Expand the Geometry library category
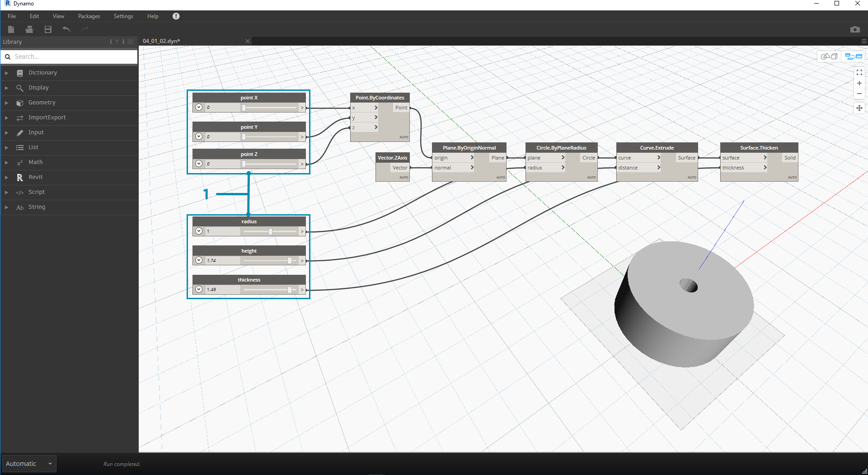The width and height of the screenshot is (868, 475). point(42,103)
